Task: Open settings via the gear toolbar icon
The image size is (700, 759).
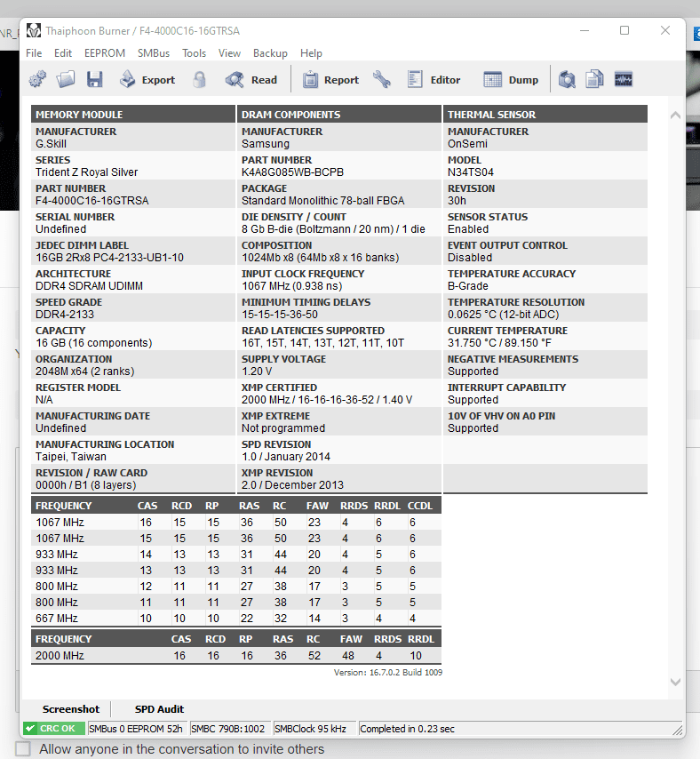Action: click(x=37, y=79)
